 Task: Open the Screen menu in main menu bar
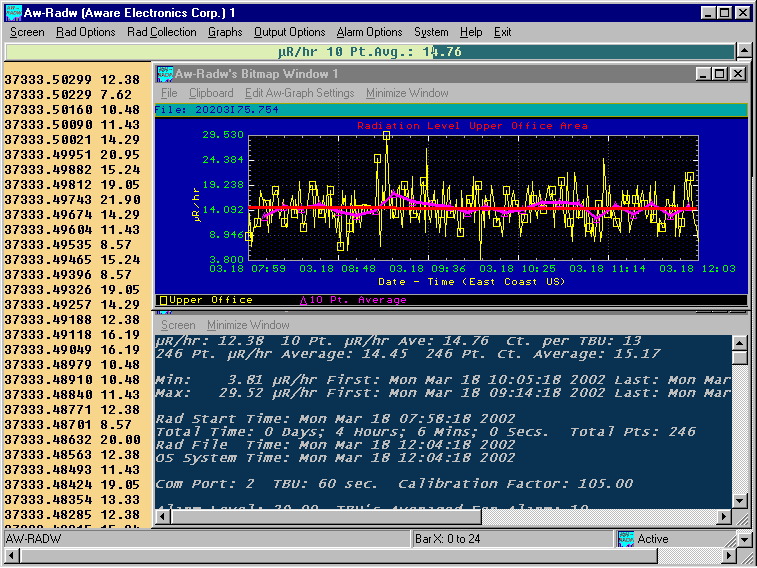[27, 32]
